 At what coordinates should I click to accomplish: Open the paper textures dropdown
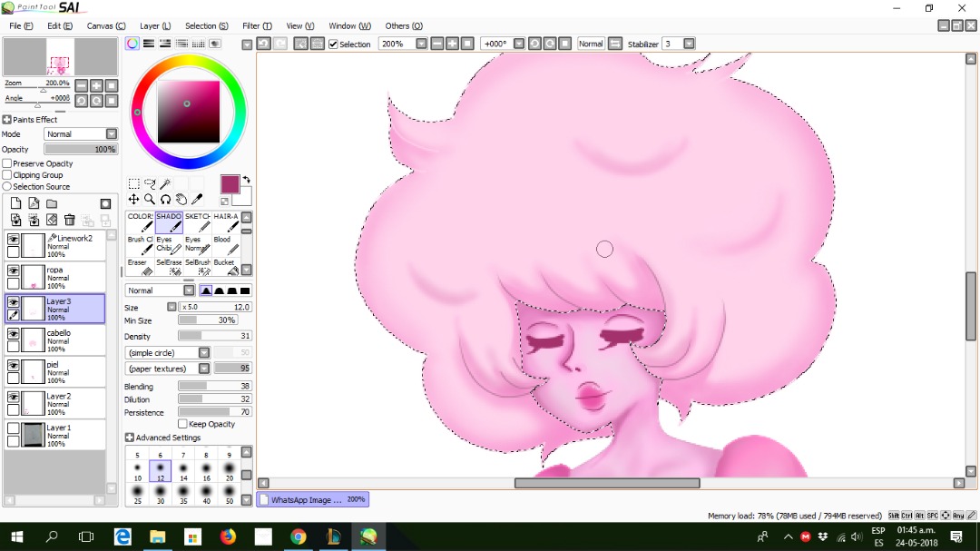(204, 369)
